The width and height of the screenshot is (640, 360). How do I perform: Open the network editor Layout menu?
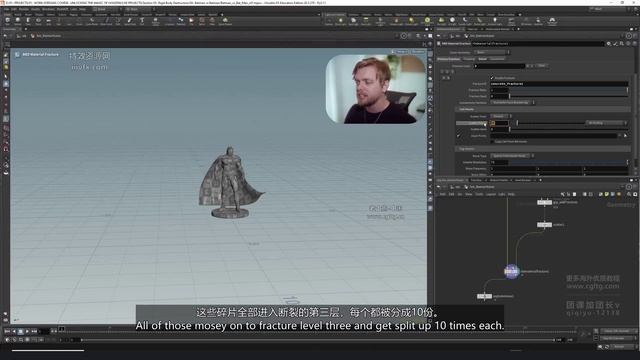[491, 194]
